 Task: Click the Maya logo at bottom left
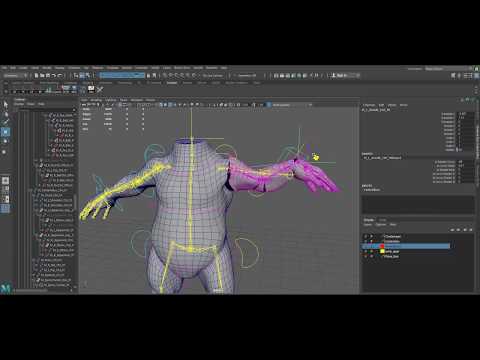6,287
